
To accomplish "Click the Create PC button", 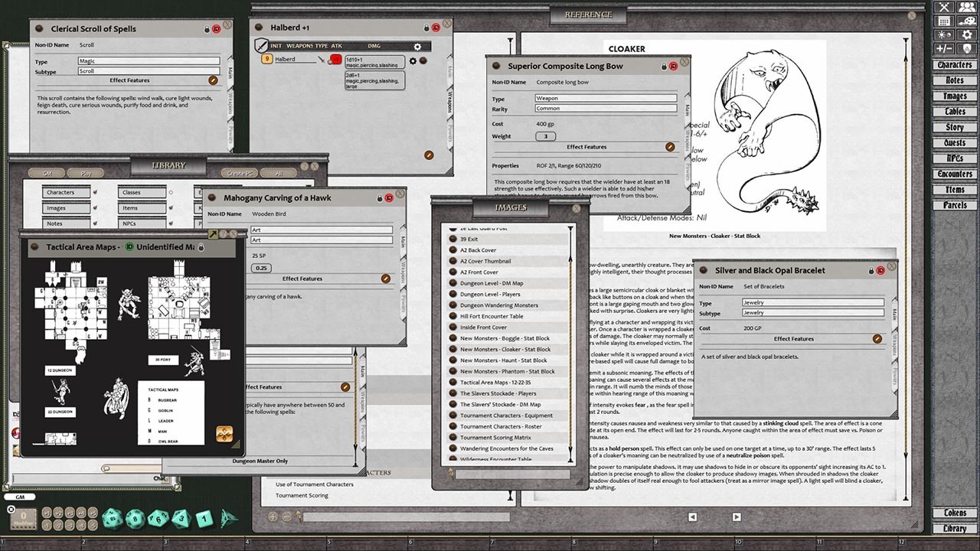I will pos(240,174).
